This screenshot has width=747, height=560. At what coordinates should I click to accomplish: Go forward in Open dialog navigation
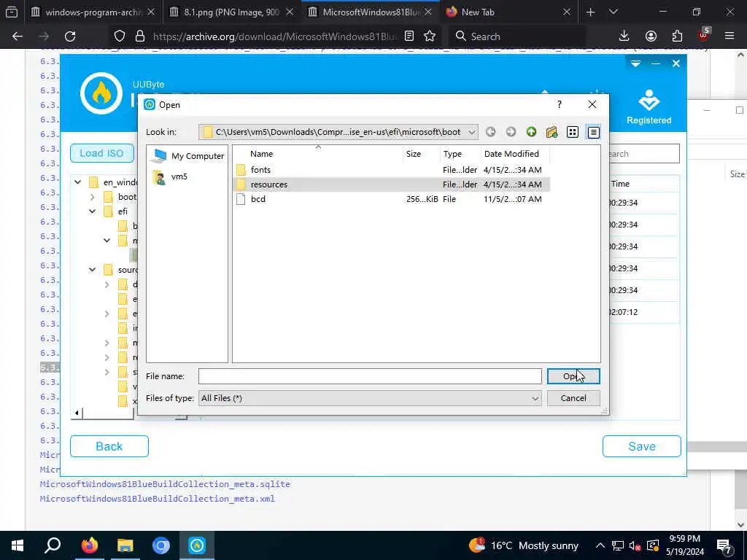point(511,132)
